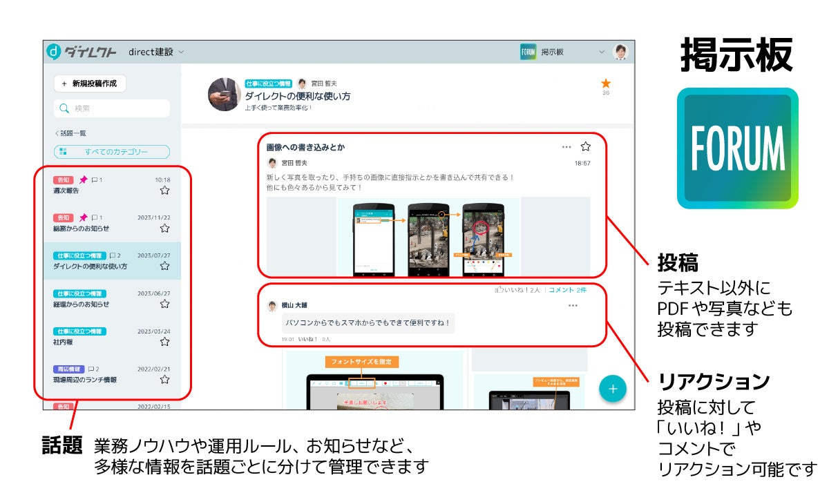This screenshot has height=504, width=829.
Task: Toggle star on sidebar ダイレクトの便利な使い方
Action: tap(164, 266)
